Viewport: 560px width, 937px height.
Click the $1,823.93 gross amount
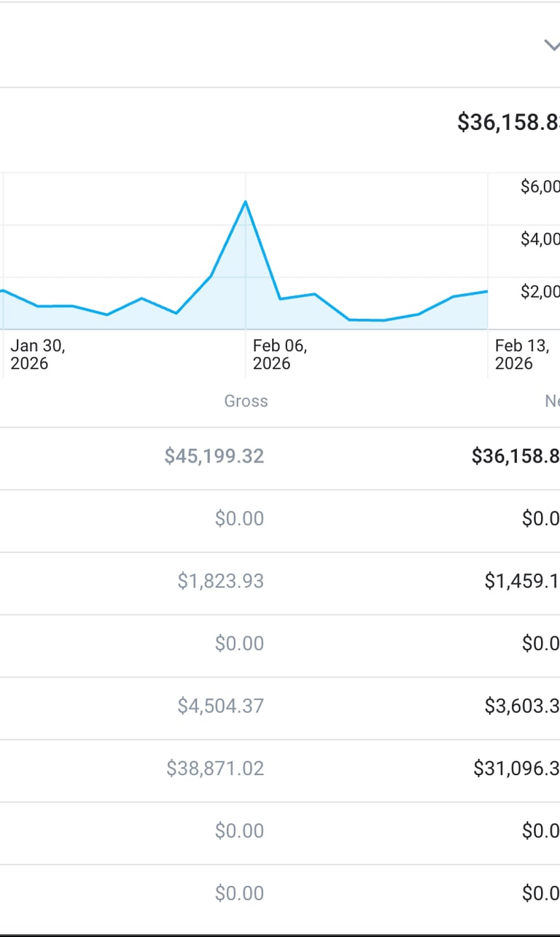point(221,582)
